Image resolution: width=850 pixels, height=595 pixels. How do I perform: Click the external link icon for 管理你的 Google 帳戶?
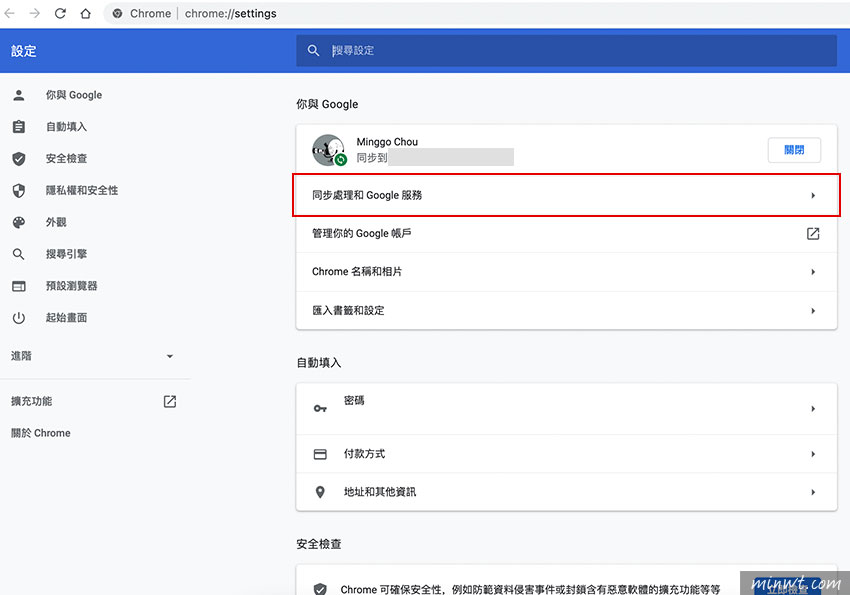point(813,234)
